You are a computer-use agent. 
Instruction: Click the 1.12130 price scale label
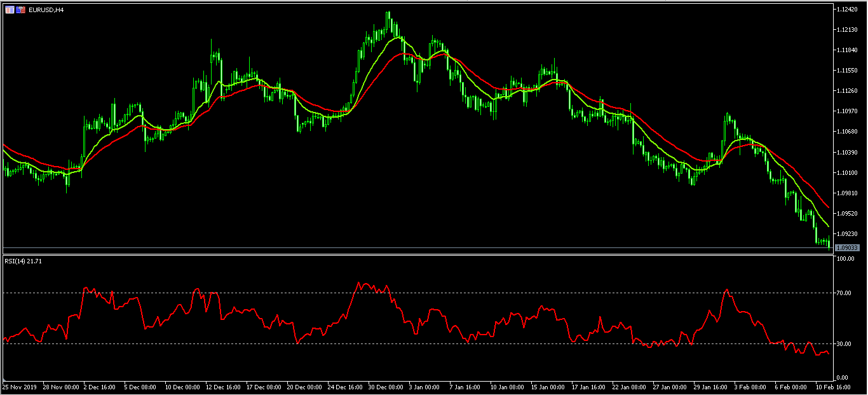click(x=847, y=30)
